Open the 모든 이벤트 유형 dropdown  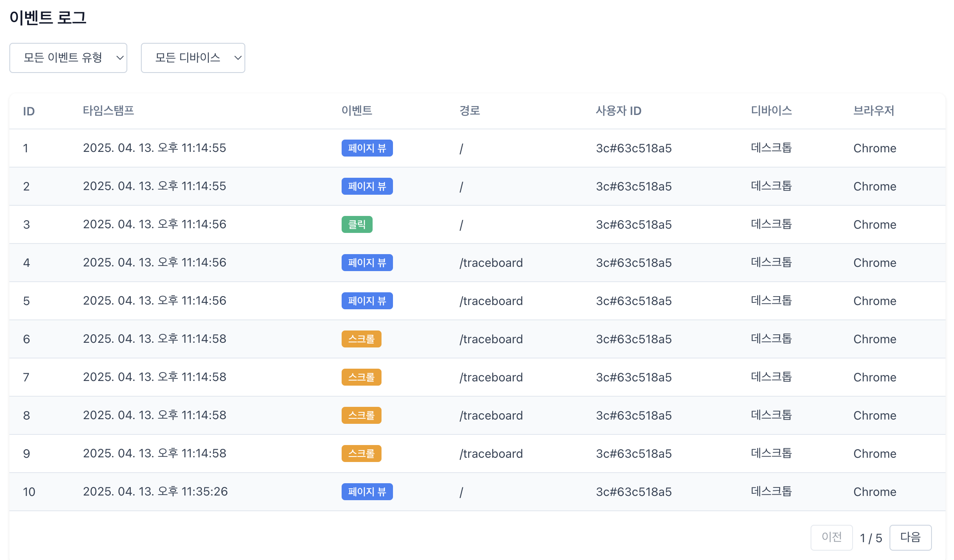[x=68, y=58]
